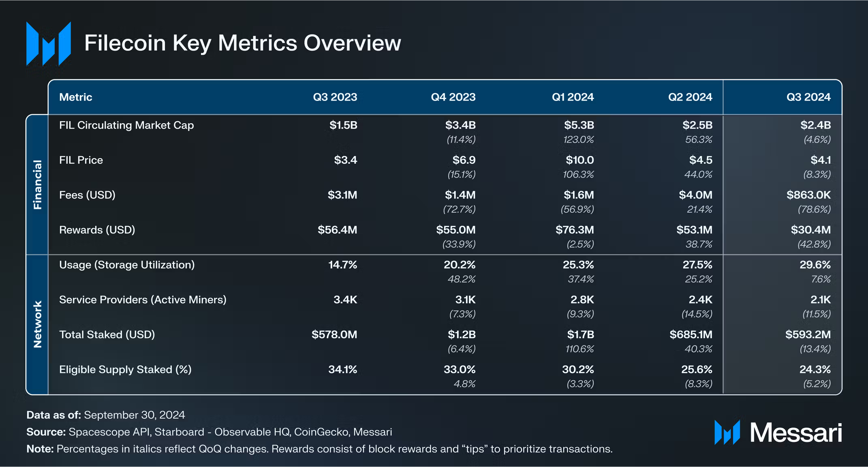The height and width of the screenshot is (467, 868).
Task: Click the Usage (Storage Utilization) row label
Action: 127,265
